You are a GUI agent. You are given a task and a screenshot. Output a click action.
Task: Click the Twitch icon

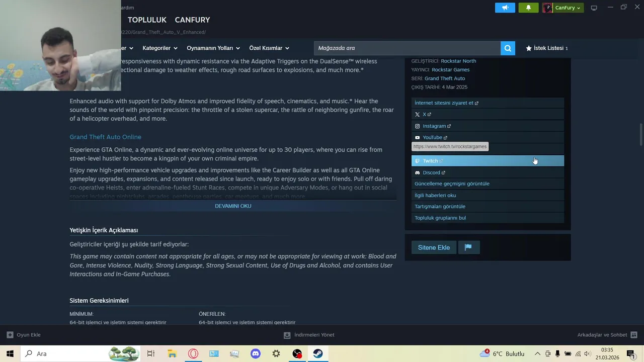coord(417,161)
